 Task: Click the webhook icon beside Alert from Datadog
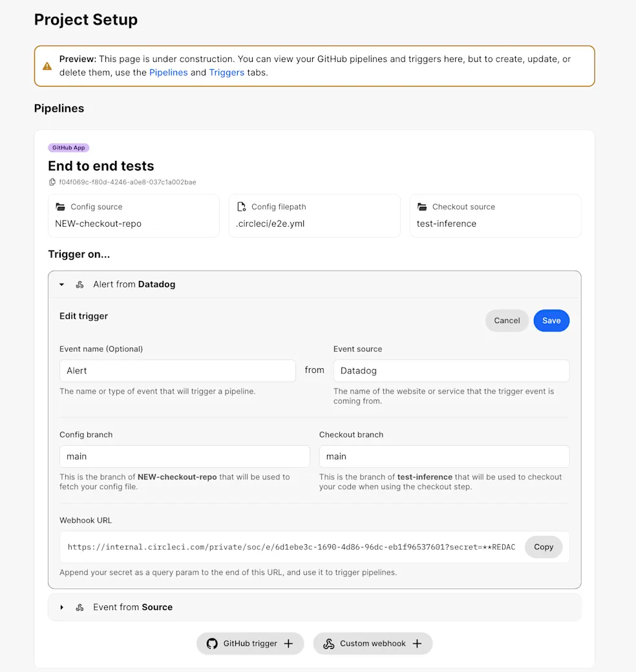pyautogui.click(x=79, y=284)
